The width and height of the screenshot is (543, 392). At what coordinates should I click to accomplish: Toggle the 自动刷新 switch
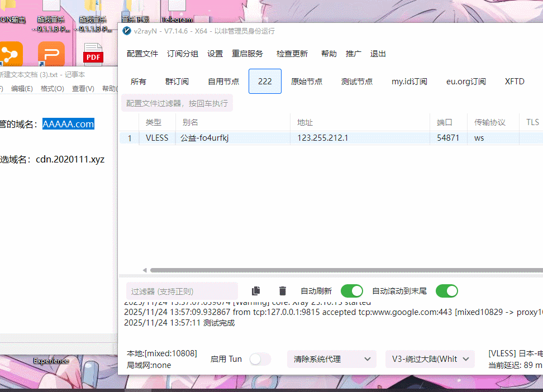pyautogui.click(x=352, y=291)
